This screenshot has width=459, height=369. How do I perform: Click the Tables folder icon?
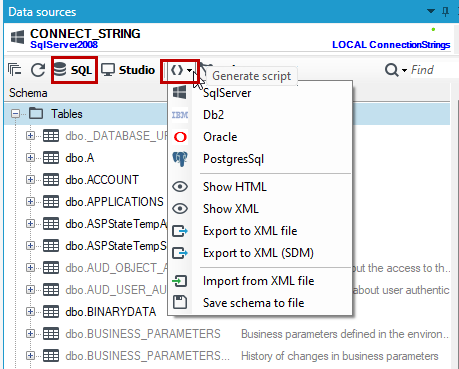[x=36, y=113]
